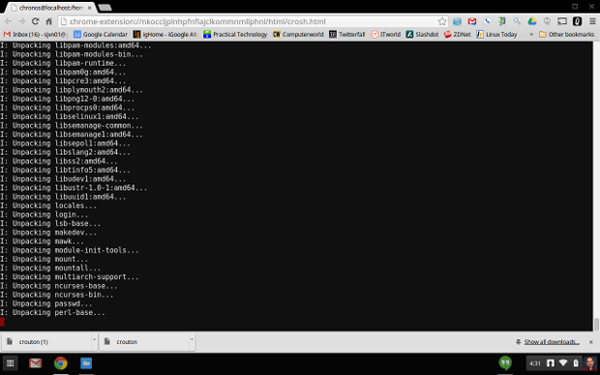Open the Hangouts shelf icon
600x375 pixels.
click(x=505, y=363)
